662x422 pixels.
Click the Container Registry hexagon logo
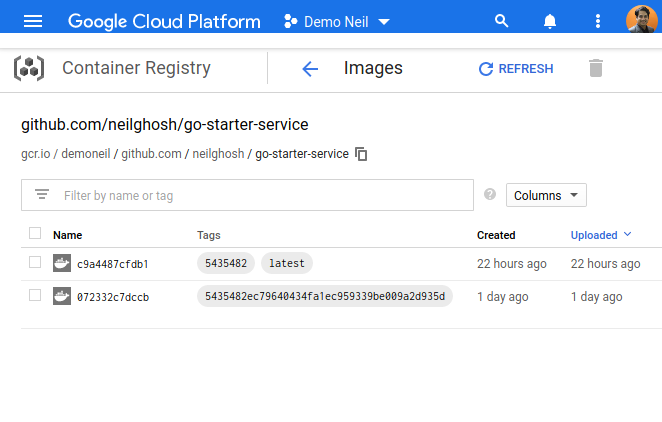[x=28, y=69]
